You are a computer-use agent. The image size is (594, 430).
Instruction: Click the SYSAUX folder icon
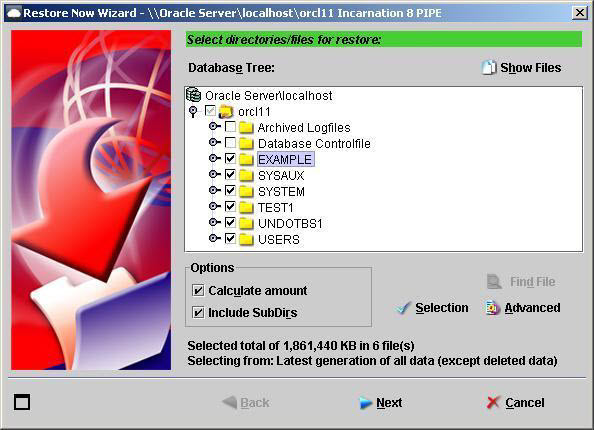pos(246,175)
